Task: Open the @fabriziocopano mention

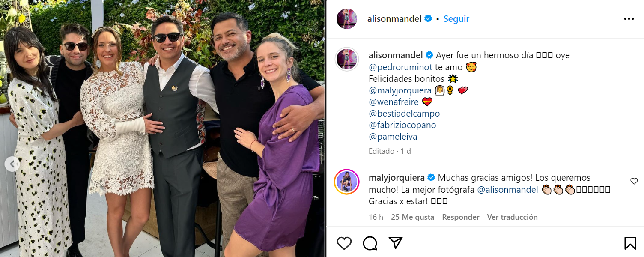Action: 402,125
